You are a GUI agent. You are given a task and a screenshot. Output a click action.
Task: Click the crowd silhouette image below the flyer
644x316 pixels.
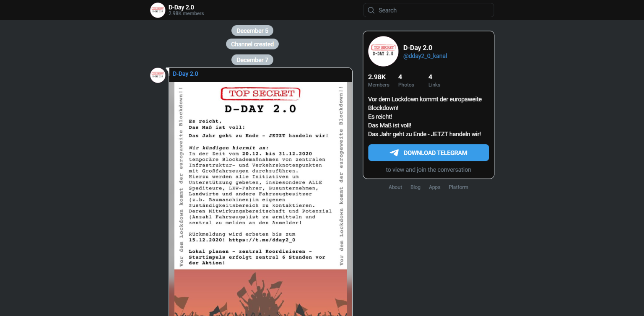pos(260,293)
